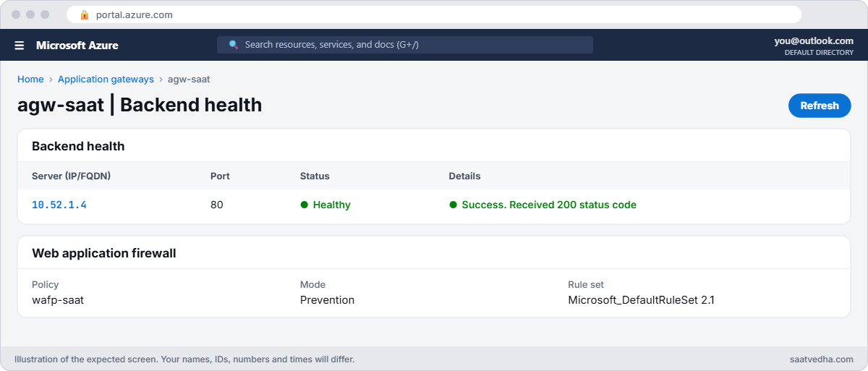Click the Microsoft Azure logo text

(77, 45)
